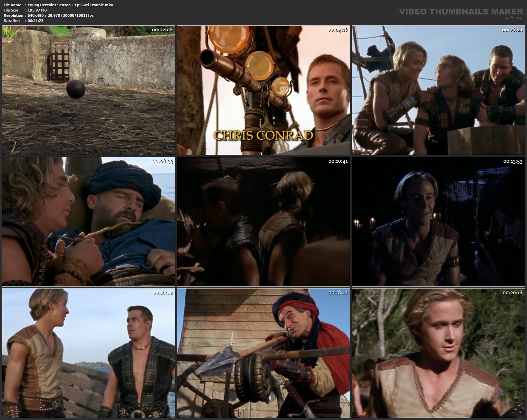Click the '00:18:10' timestamp

click(338, 293)
